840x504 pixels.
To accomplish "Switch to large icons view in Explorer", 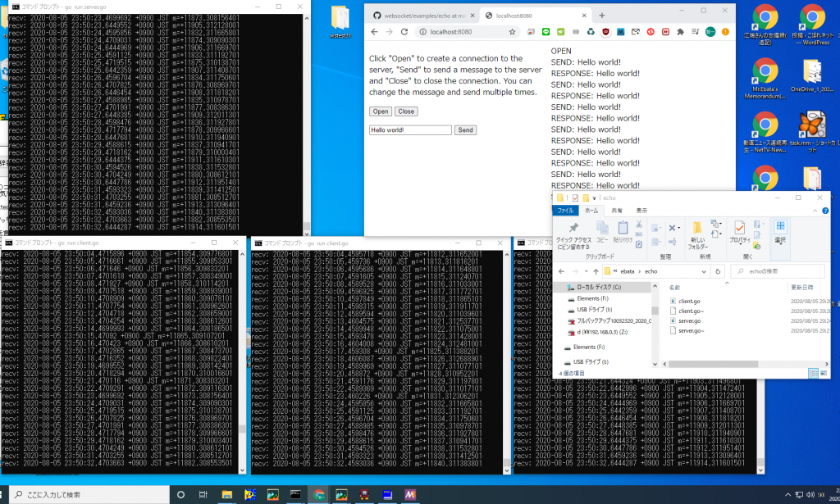I will coord(824,373).
